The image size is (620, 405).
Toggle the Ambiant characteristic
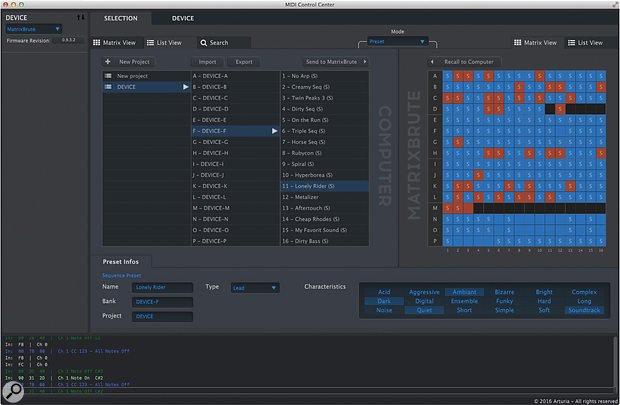click(464, 292)
